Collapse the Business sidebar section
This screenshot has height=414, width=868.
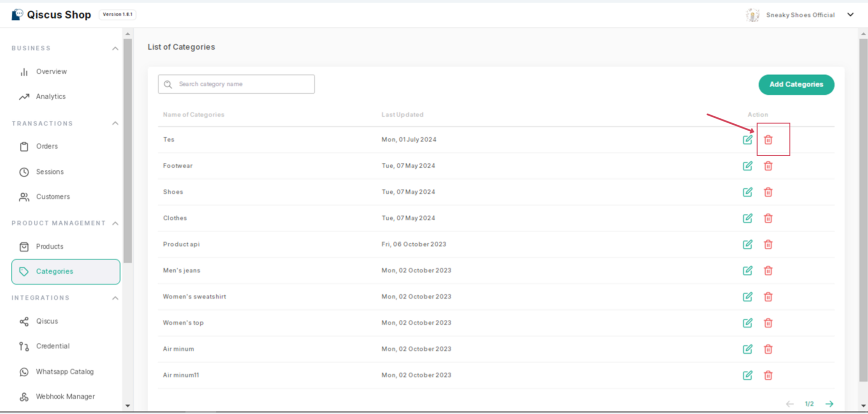click(115, 48)
